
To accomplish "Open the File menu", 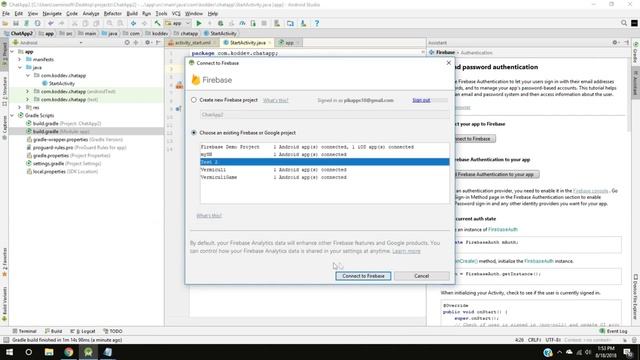I will point(6,13).
